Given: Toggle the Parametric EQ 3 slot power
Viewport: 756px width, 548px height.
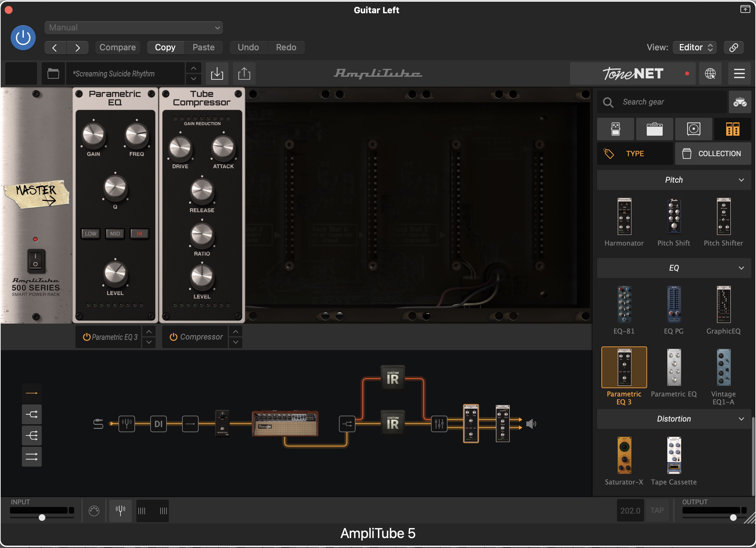Looking at the screenshot, I should [x=87, y=337].
